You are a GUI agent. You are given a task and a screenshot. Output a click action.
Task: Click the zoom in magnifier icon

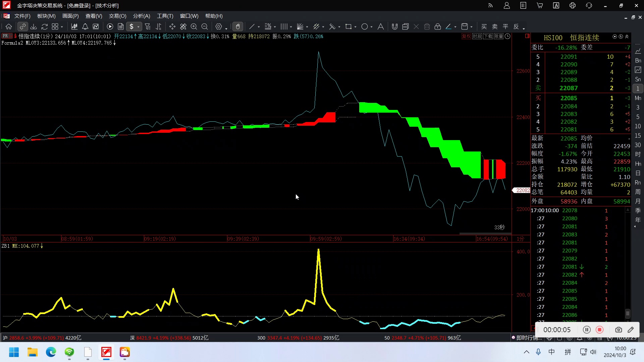click(194, 26)
